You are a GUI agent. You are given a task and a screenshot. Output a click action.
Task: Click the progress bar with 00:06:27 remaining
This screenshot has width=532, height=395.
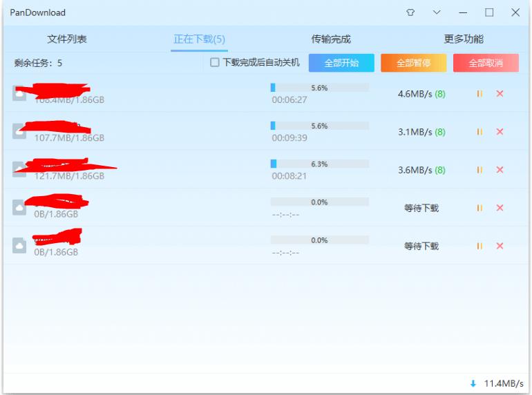320,88
